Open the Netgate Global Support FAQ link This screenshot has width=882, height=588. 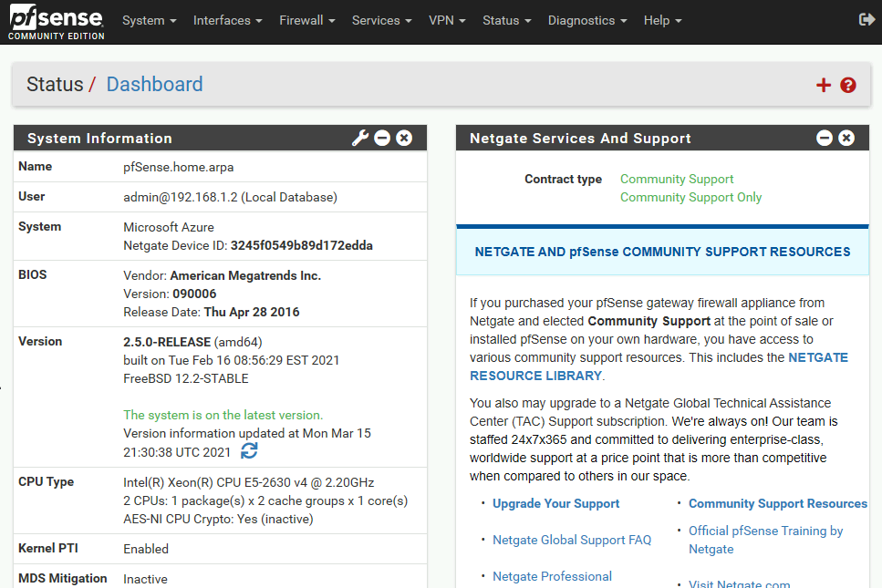(x=572, y=541)
